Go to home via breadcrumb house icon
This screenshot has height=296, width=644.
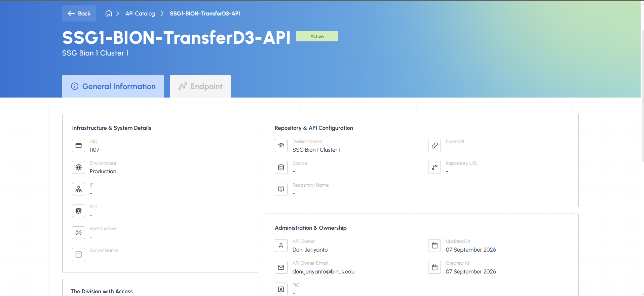(109, 13)
